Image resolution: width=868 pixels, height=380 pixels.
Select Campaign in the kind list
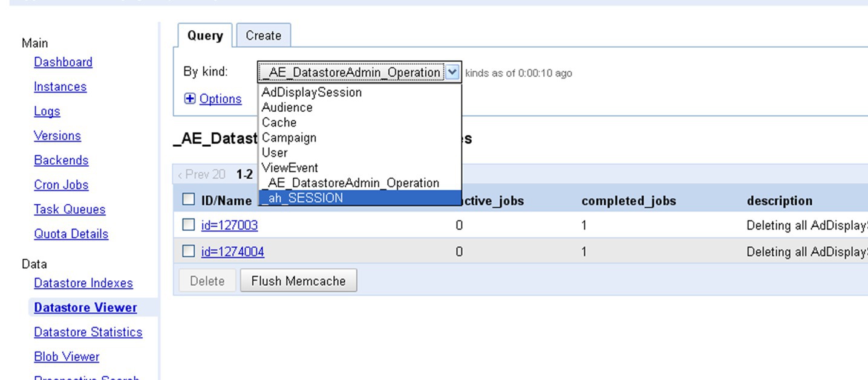[289, 138]
